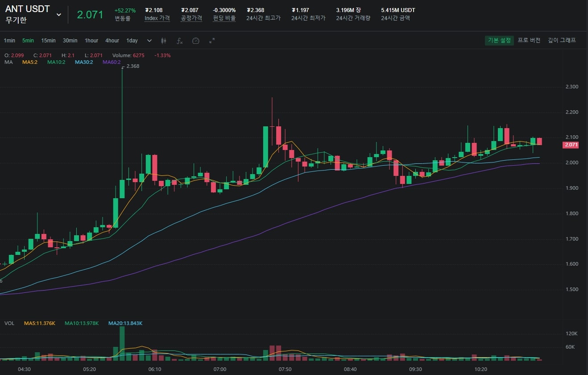Screen dimensions: 588x375
Task: Click the 펀딩 비율 label
Action: click(224, 18)
